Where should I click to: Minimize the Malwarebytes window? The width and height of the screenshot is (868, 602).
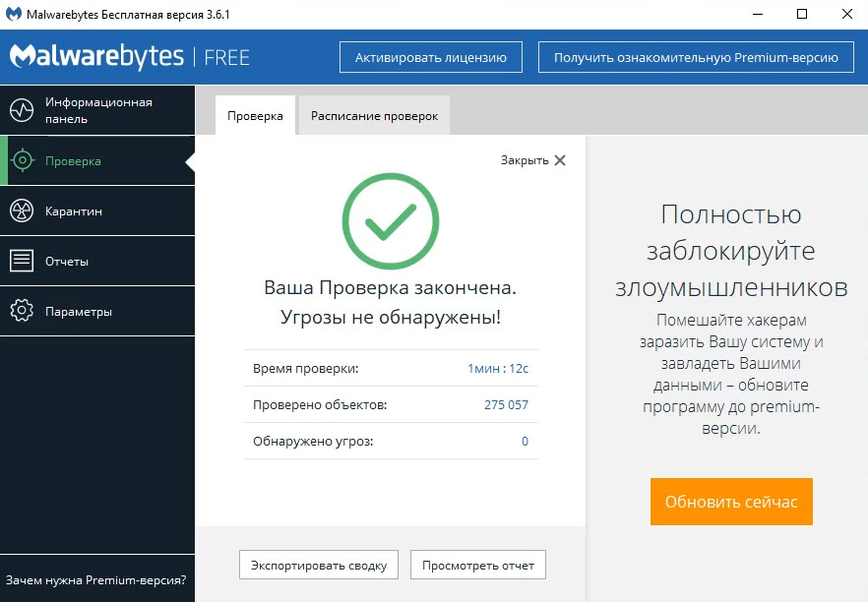point(758,14)
